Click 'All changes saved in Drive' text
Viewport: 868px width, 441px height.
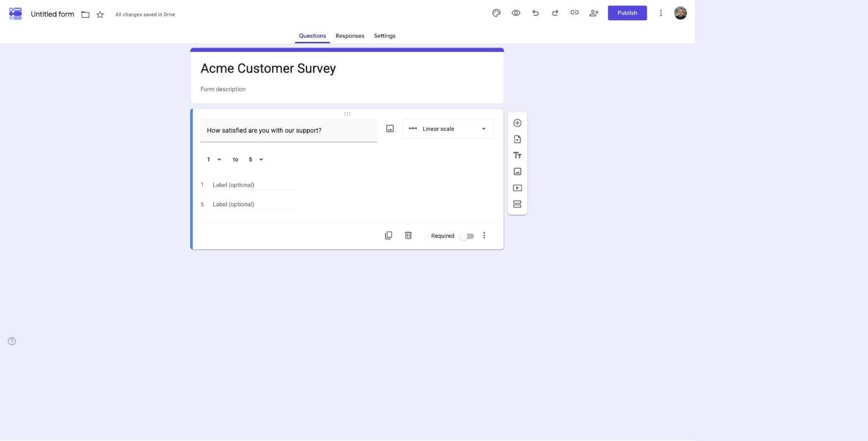point(145,15)
